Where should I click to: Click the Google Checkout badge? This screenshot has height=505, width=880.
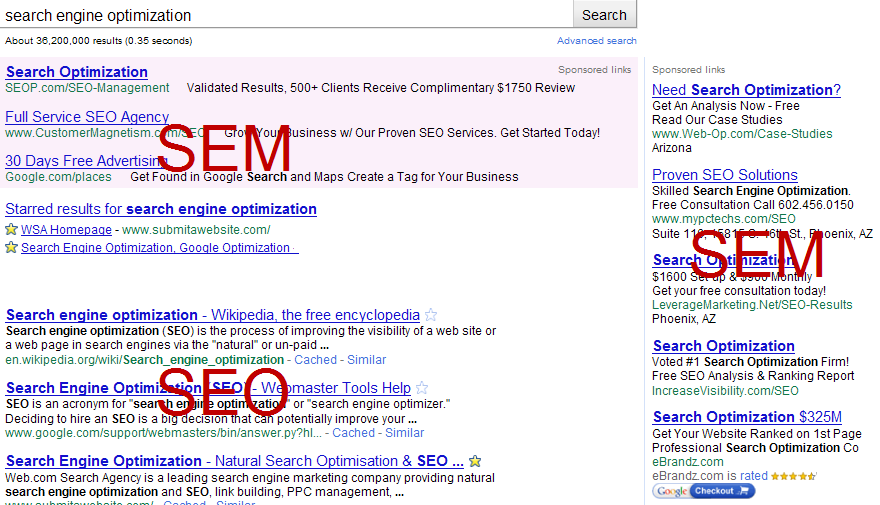[703, 491]
